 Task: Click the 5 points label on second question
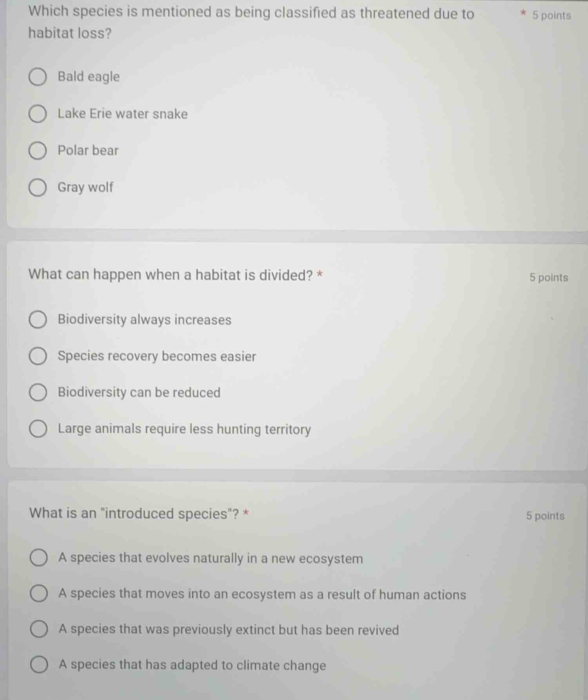548,277
